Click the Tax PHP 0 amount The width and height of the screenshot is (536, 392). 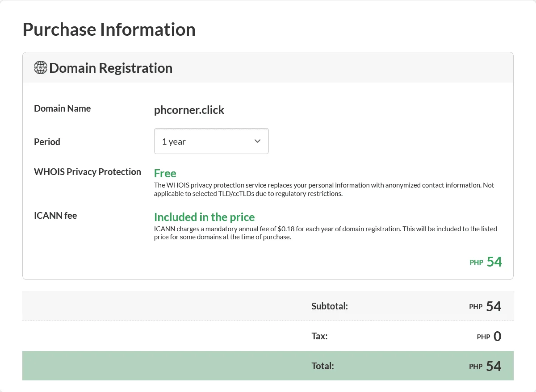click(489, 337)
